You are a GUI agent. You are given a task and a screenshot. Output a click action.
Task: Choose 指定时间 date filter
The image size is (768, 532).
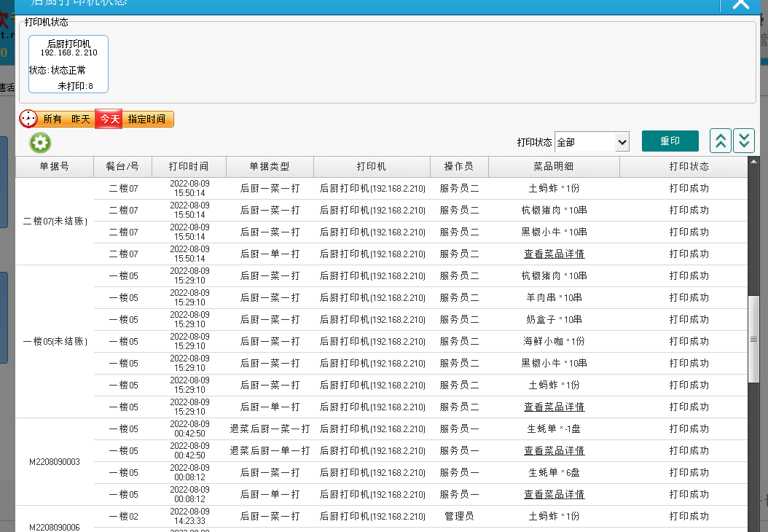(146, 119)
